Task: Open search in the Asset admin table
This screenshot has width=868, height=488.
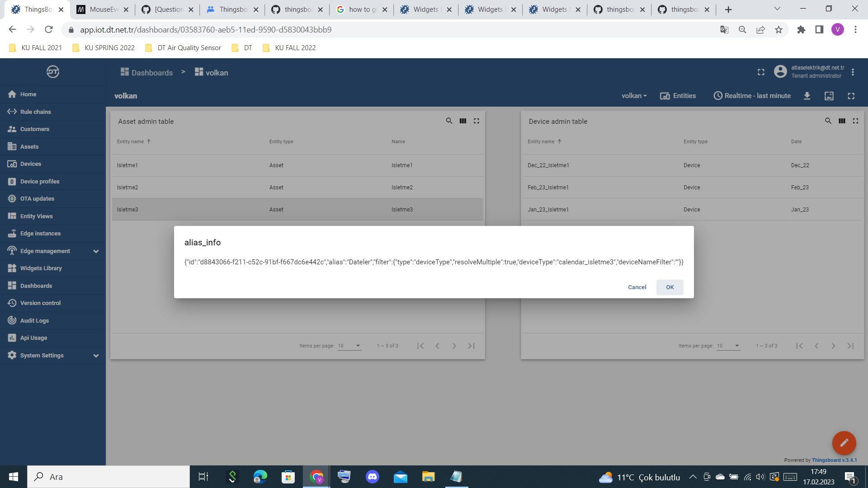Action: coord(449,121)
